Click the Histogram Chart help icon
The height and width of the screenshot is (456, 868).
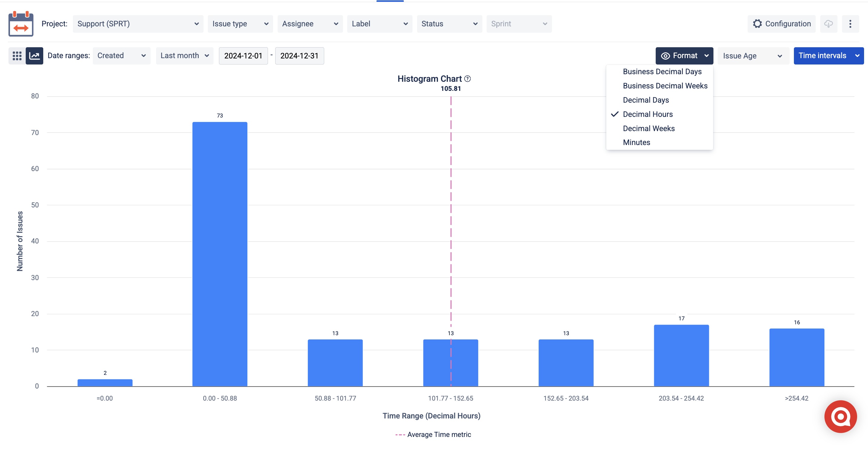[467, 79]
